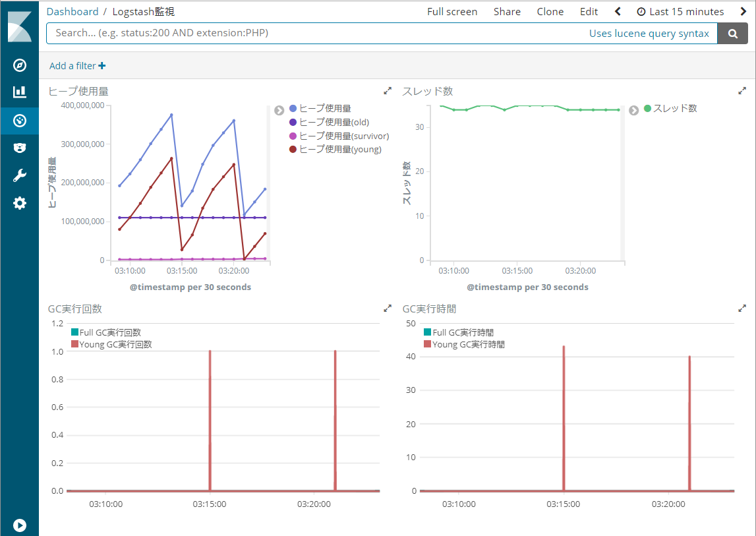Open Visualize bar chart icon in sidebar
Viewport: 756px width, 536px height.
(x=20, y=92)
